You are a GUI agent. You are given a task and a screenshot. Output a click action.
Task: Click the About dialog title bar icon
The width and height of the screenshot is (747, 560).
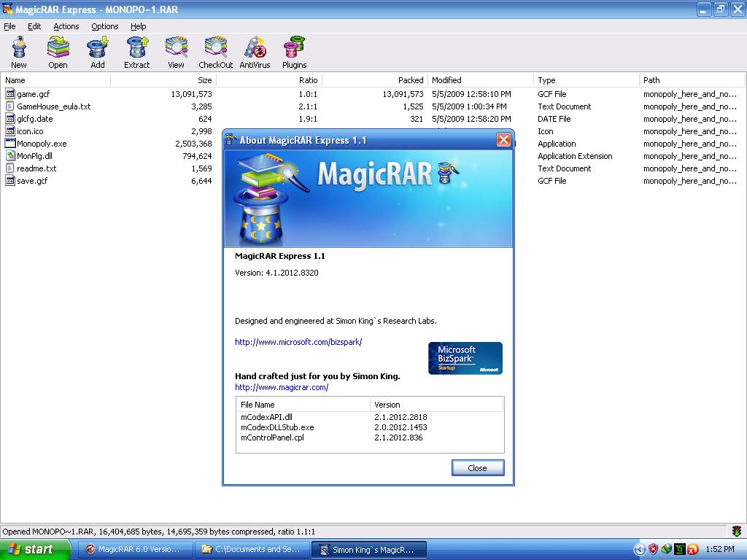click(231, 140)
